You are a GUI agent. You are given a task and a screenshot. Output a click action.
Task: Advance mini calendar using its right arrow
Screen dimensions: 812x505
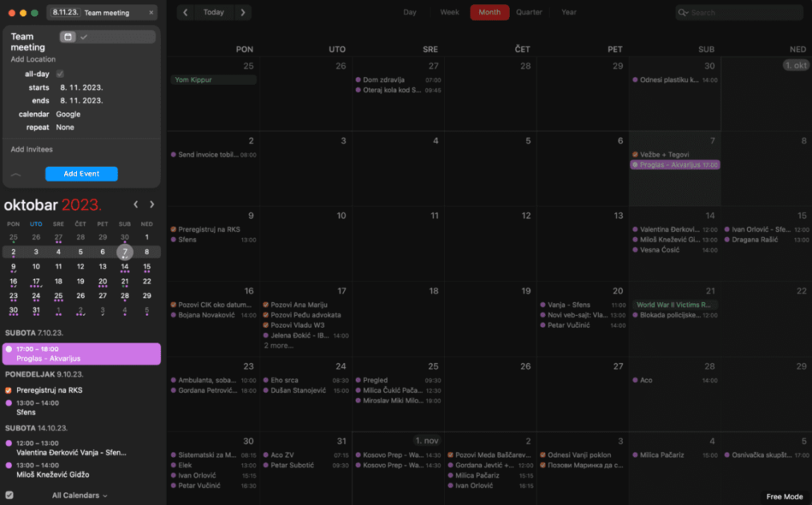tap(152, 204)
